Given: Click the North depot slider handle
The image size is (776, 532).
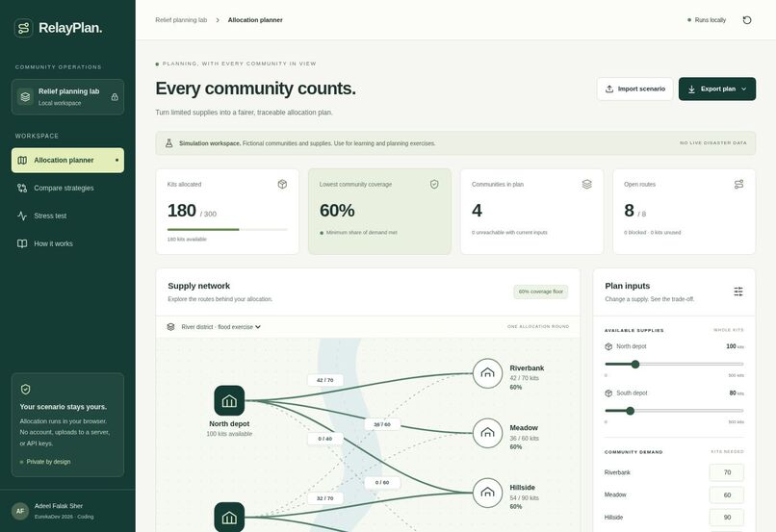Looking at the screenshot, I should [635, 365].
